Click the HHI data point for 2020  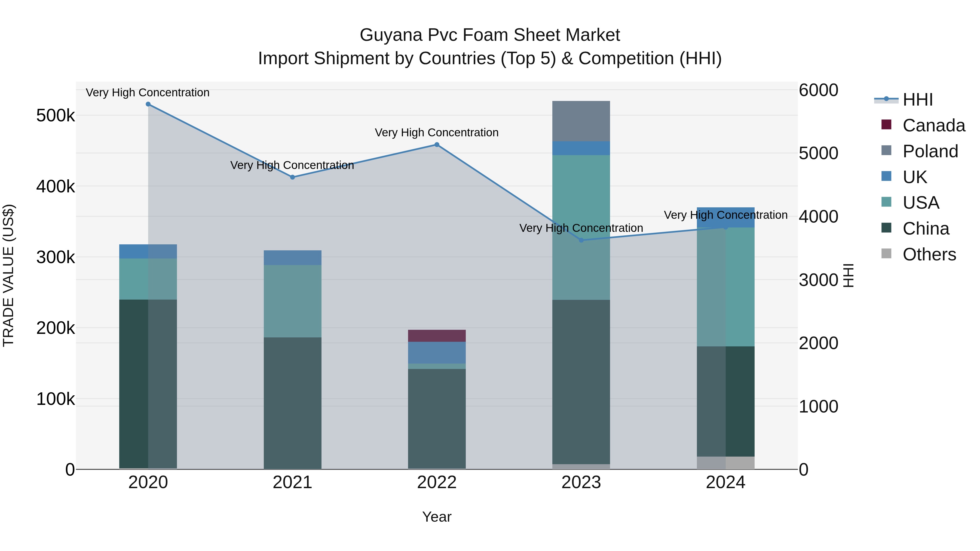point(148,104)
